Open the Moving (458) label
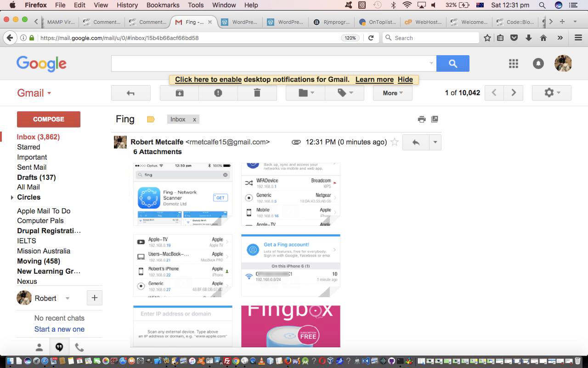The height and width of the screenshot is (368, 588). pos(39,261)
